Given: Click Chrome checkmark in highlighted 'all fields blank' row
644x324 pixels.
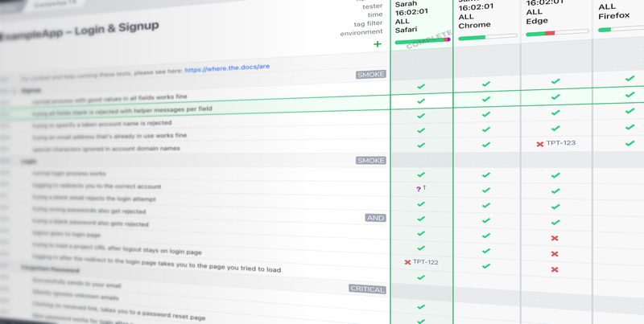Looking at the screenshot, I should pos(486,99).
